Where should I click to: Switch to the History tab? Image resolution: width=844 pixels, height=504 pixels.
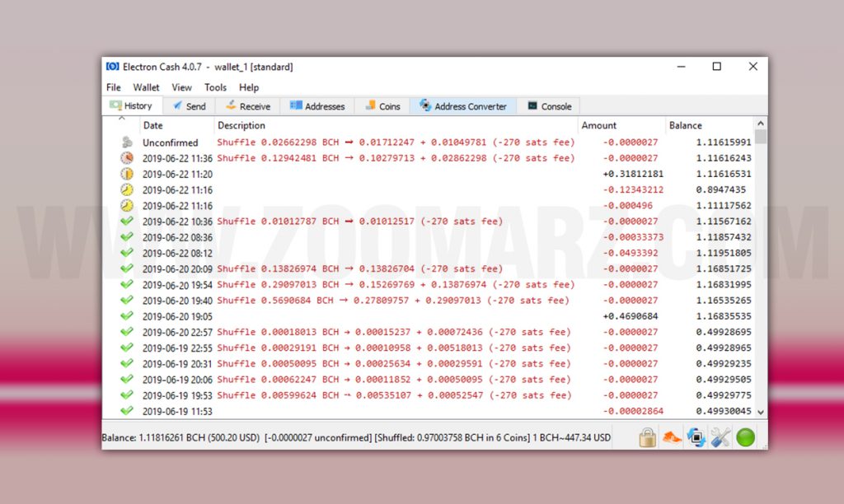tap(131, 106)
